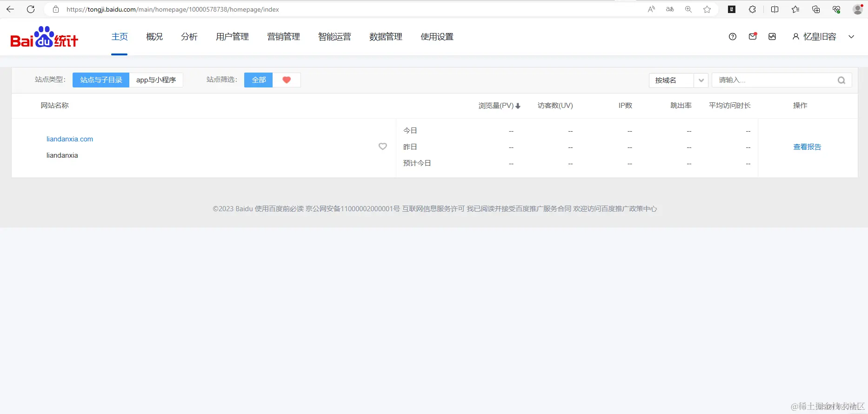Open favorites list icon in browser toolbar
This screenshot has width=868, height=414.
(x=795, y=9)
